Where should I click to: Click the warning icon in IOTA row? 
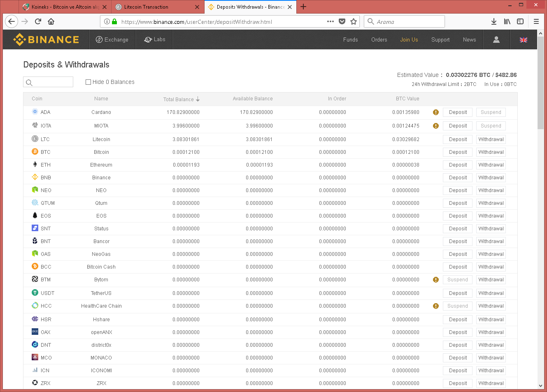point(436,126)
